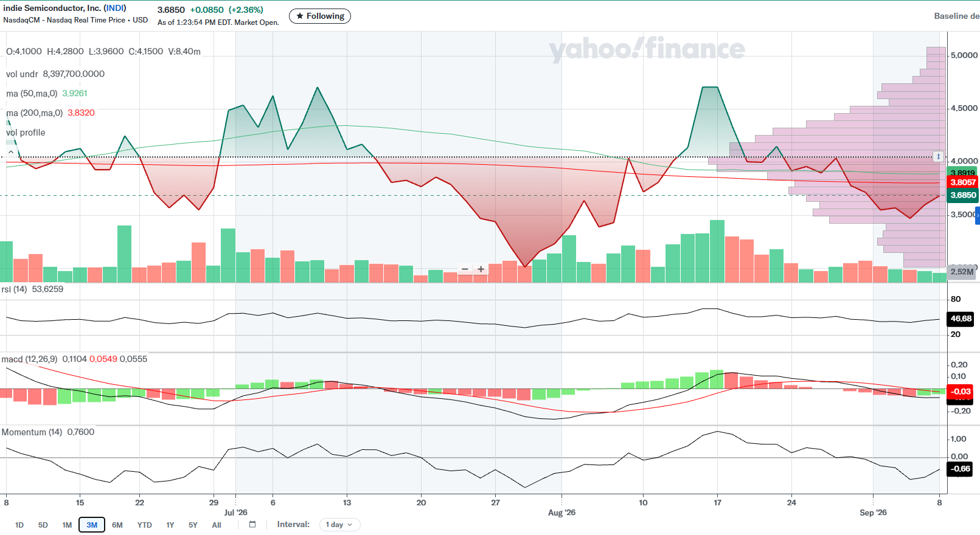This screenshot has height=535, width=980.
Task: Click the ma (50,ma,0) indicator label
Action: coord(32,94)
